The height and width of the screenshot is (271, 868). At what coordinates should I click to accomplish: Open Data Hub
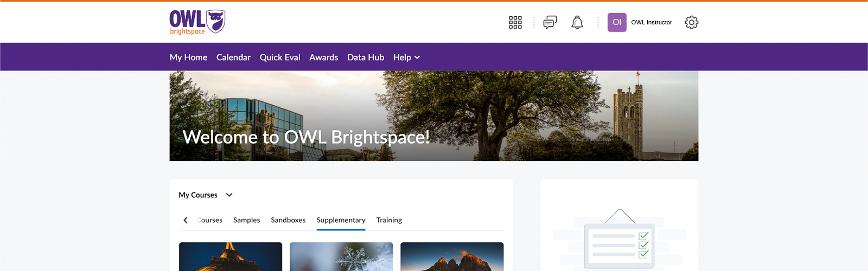point(366,57)
